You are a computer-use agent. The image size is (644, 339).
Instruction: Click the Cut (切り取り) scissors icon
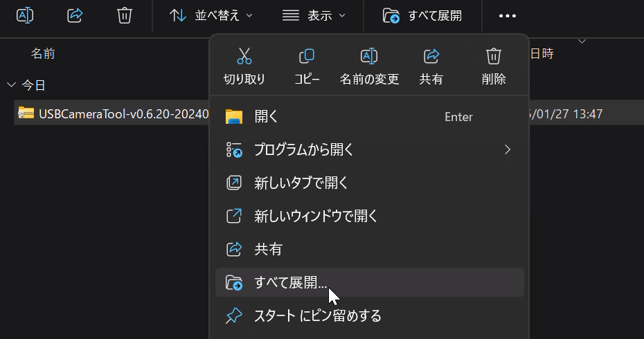[x=244, y=56]
